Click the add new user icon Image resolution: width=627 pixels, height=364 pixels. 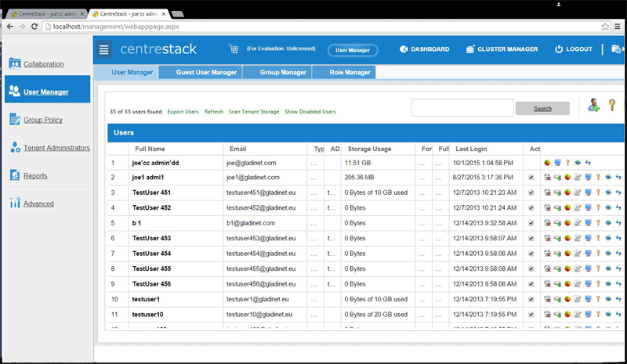[593, 105]
